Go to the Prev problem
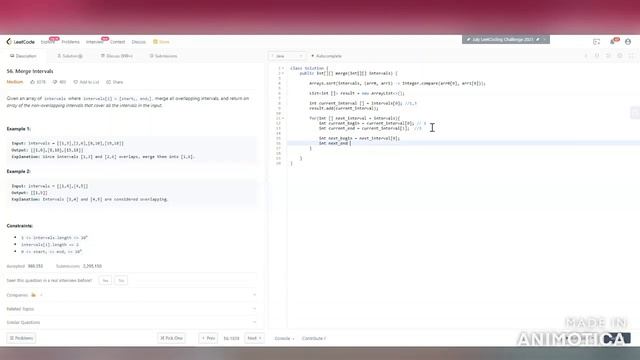Image resolution: width=640 pixels, height=360 pixels. click(x=208, y=338)
